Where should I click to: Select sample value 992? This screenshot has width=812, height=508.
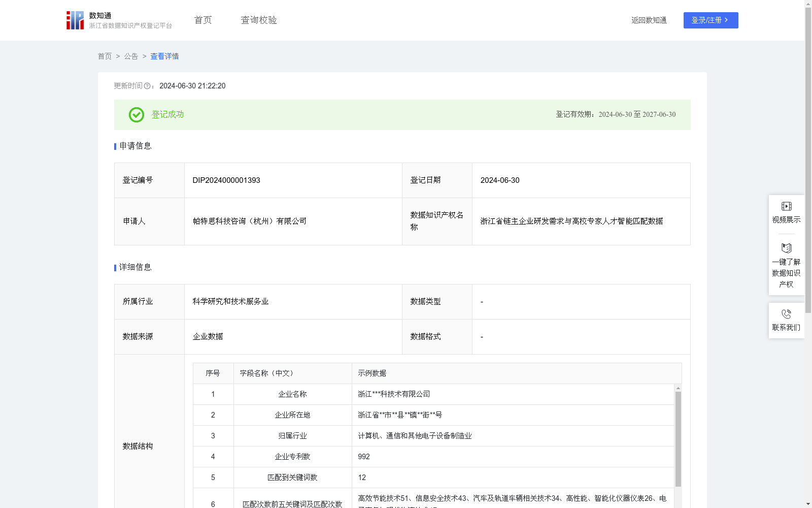point(364,457)
